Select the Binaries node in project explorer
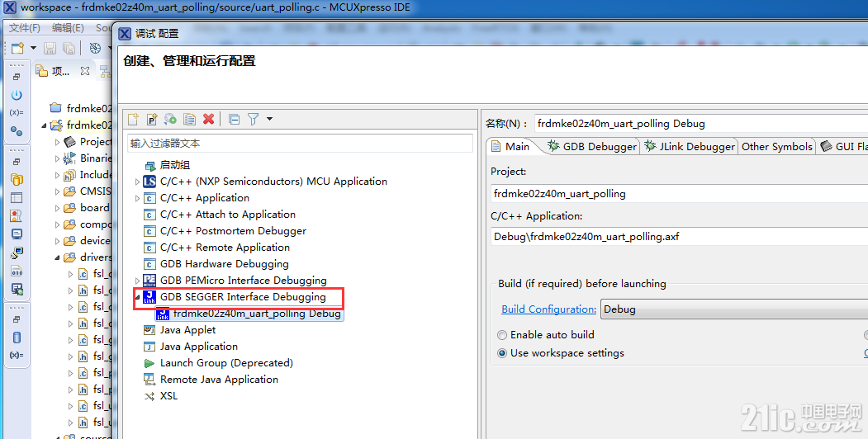The height and width of the screenshot is (439, 868). pyautogui.click(x=88, y=158)
